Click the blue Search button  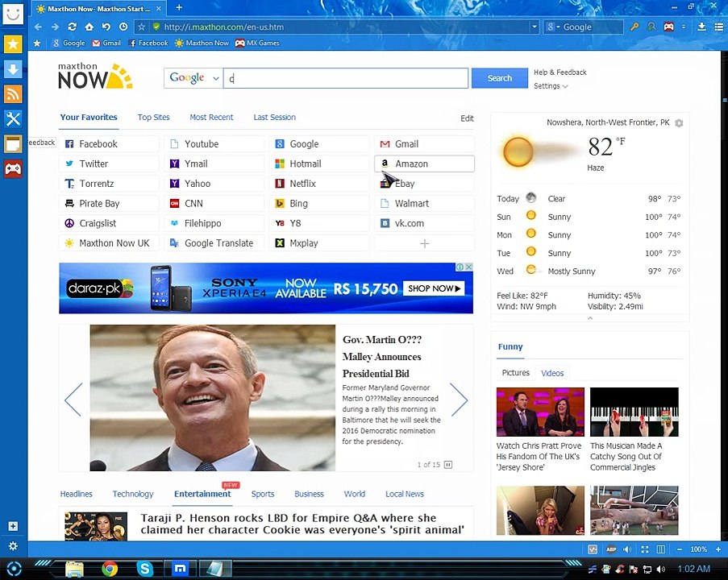[500, 78]
